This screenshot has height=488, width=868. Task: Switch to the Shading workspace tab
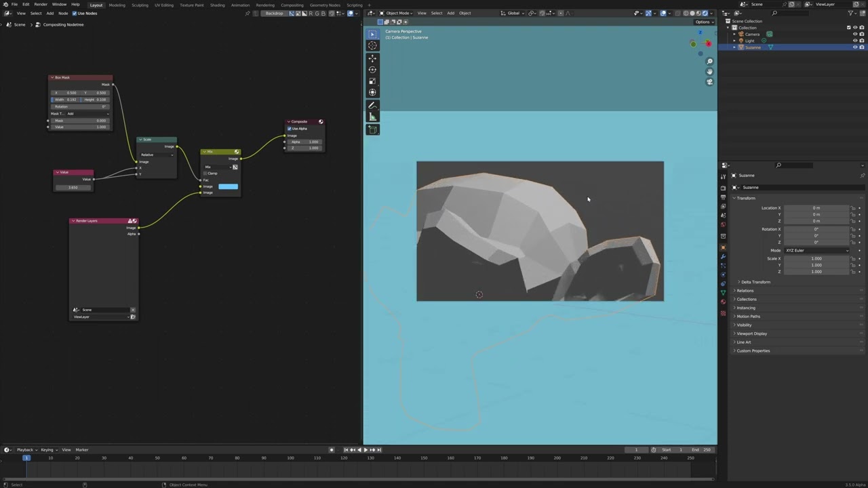coord(217,5)
